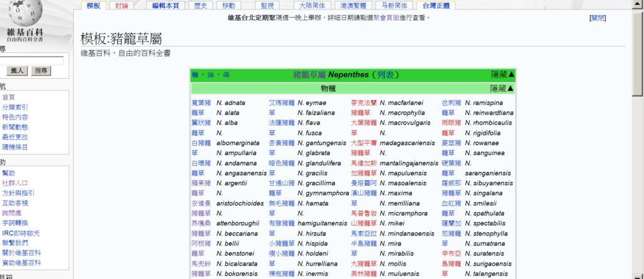Click the scrollbar down arrow
Viewport: 644px width, 279px height.
click(638, 276)
